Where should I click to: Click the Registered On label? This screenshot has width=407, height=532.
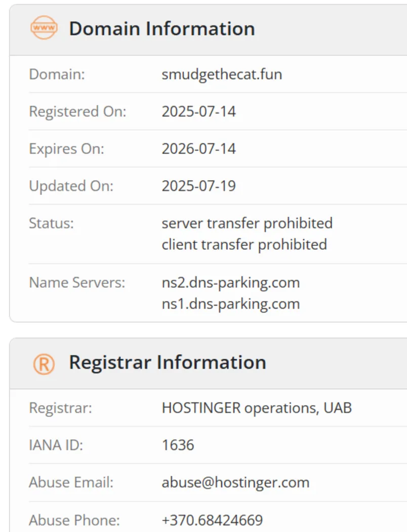point(77,111)
